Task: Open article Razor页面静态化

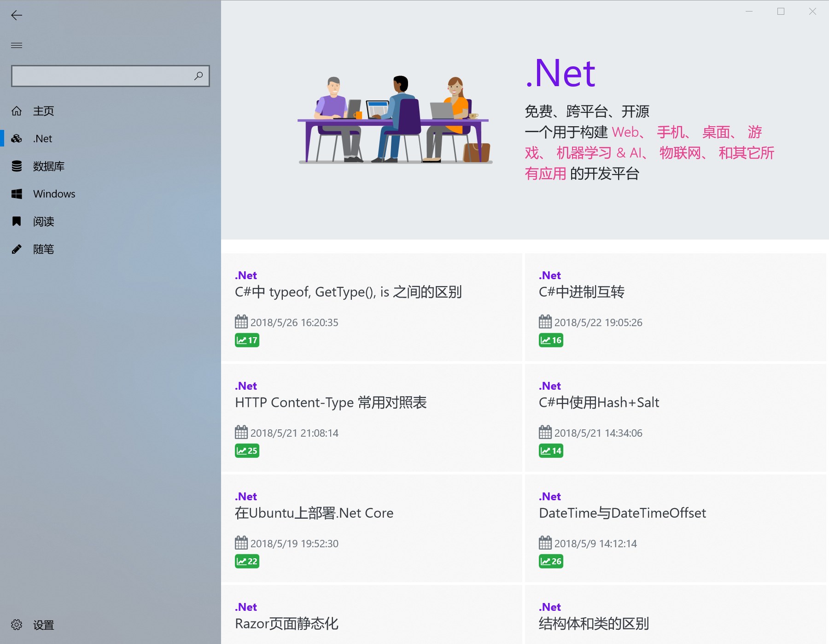Action: click(286, 624)
